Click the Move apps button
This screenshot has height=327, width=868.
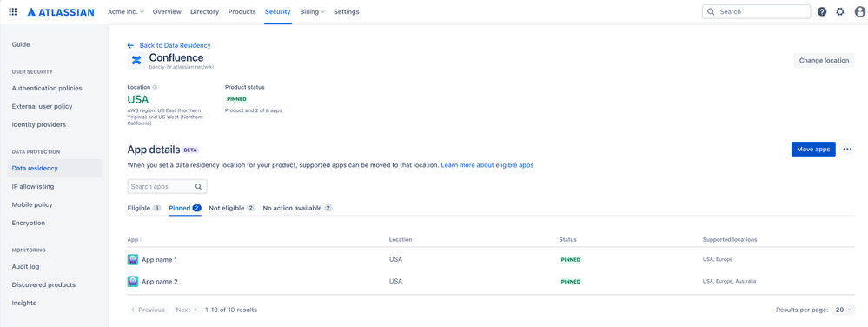pyautogui.click(x=813, y=149)
